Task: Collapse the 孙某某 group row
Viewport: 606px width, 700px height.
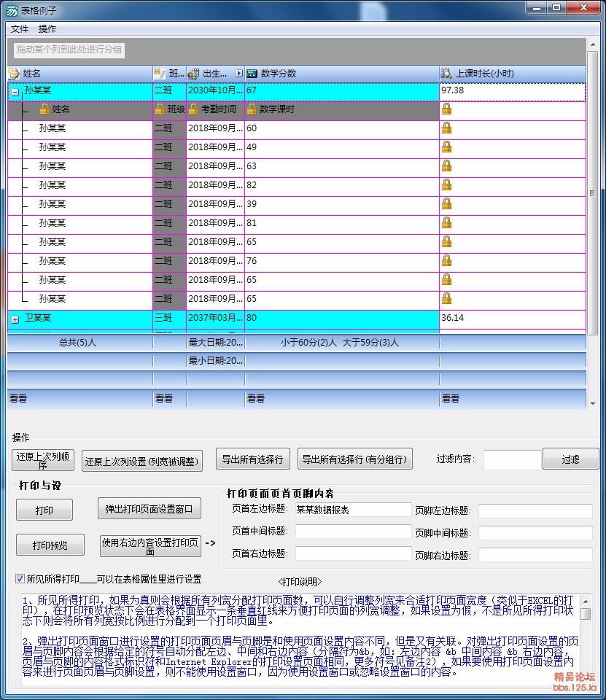Action: (15, 93)
